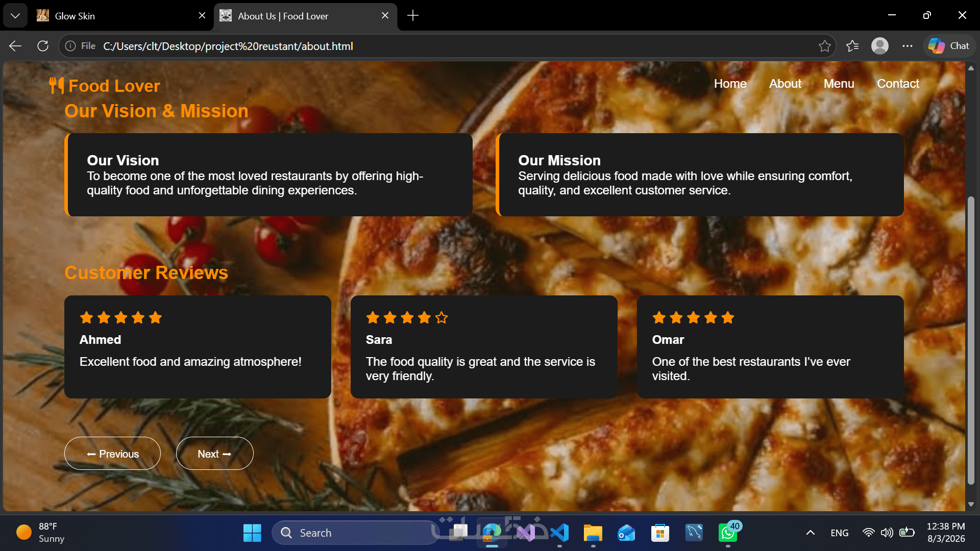Click Ahmed's five-star rating
This screenshot has height=551, width=980.
(121, 318)
